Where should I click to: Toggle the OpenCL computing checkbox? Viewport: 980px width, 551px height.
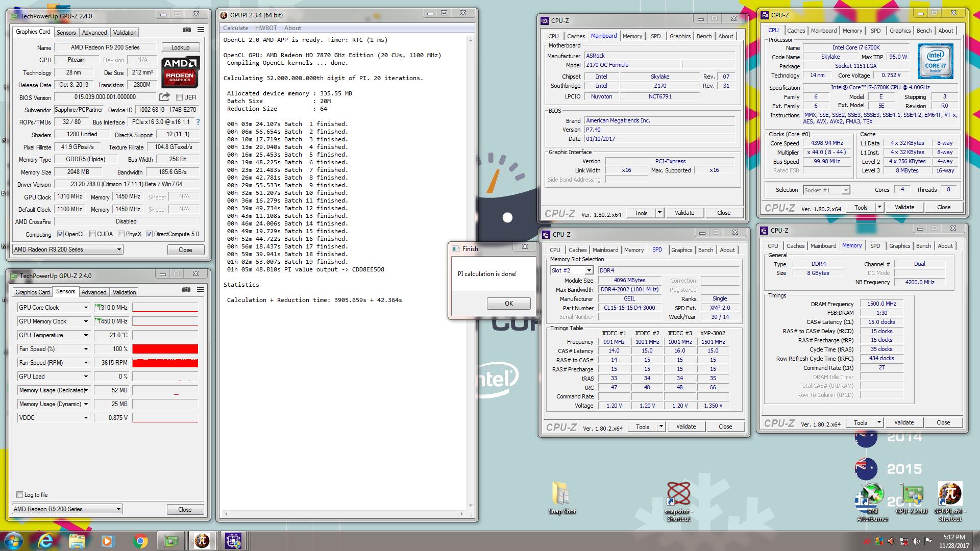[60, 234]
